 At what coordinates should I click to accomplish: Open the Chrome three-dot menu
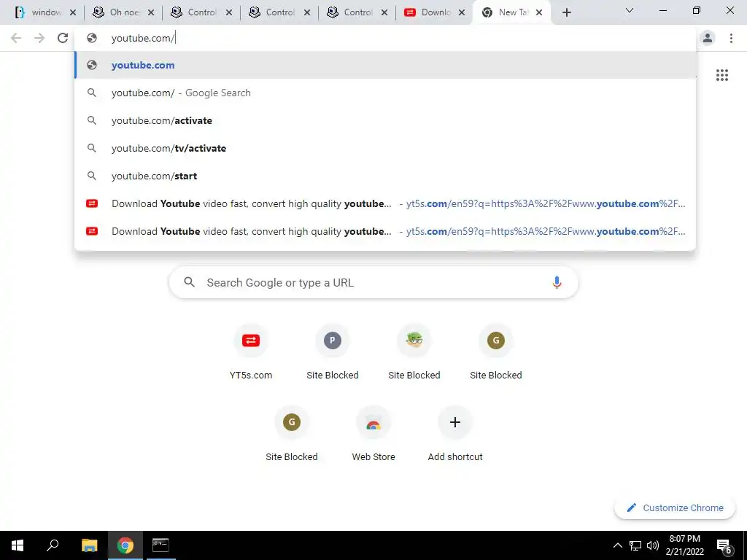[x=731, y=38]
